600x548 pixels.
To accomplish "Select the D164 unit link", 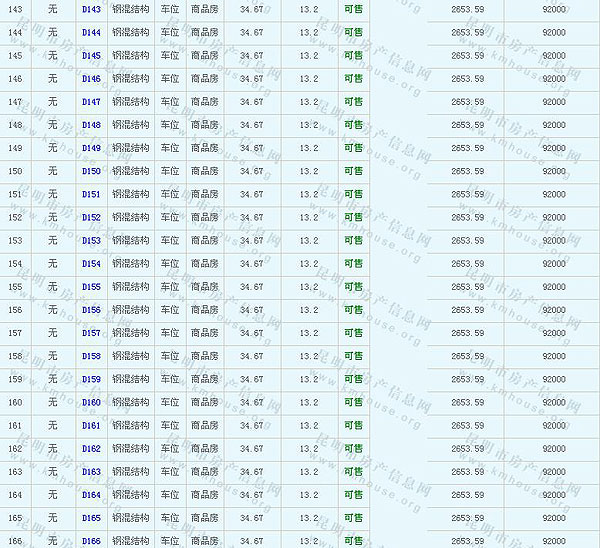I will coord(91,495).
